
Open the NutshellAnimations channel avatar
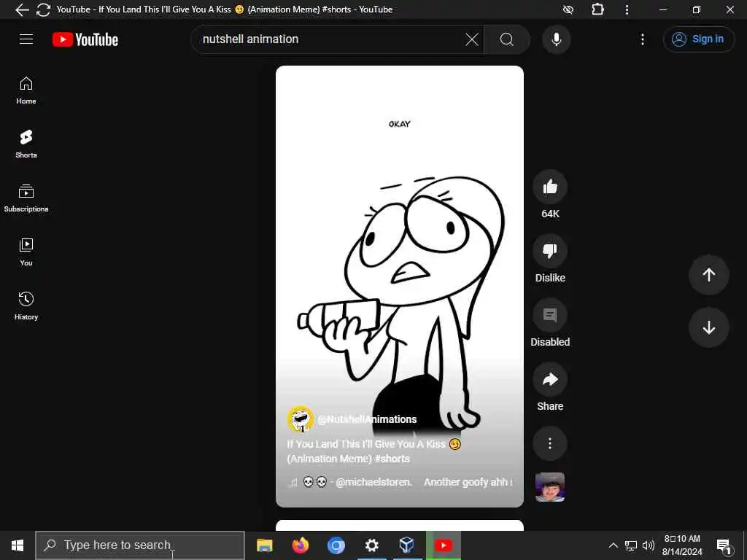[x=300, y=419]
